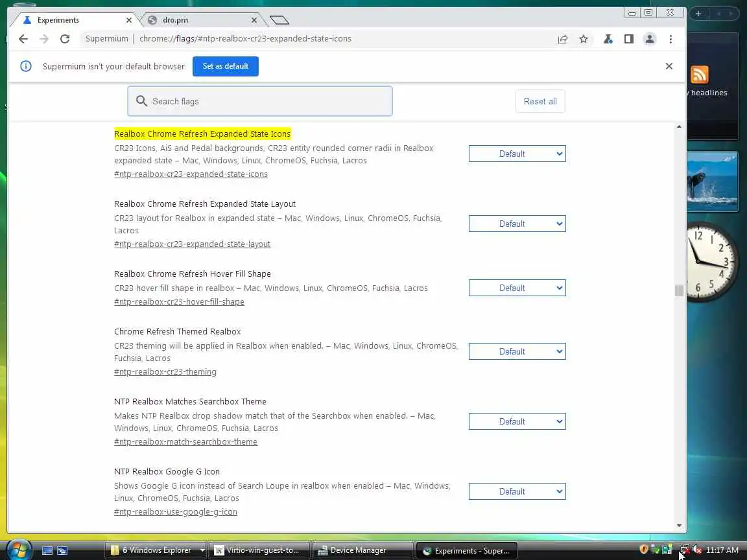This screenshot has width=747, height=560.
Task: Open the Hover Fill Shape Default dropdown
Action: (x=517, y=288)
